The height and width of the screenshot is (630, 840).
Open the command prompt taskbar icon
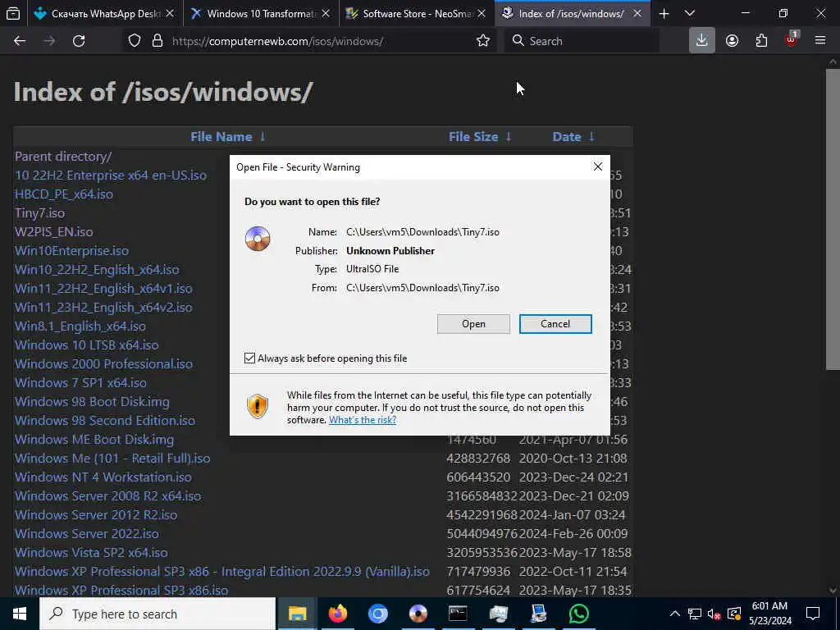click(458, 614)
